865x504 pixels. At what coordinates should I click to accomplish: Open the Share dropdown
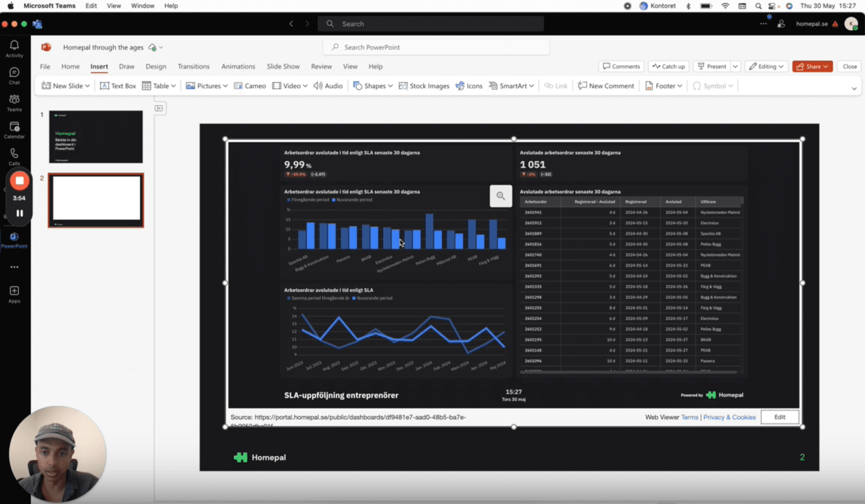pyautogui.click(x=813, y=67)
